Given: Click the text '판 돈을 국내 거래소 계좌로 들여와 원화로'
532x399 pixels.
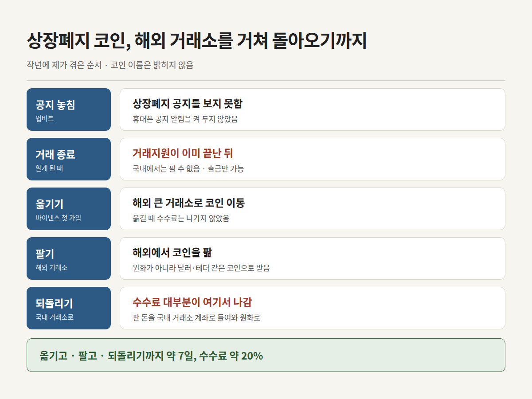Looking at the screenshot, I should click(196, 317).
